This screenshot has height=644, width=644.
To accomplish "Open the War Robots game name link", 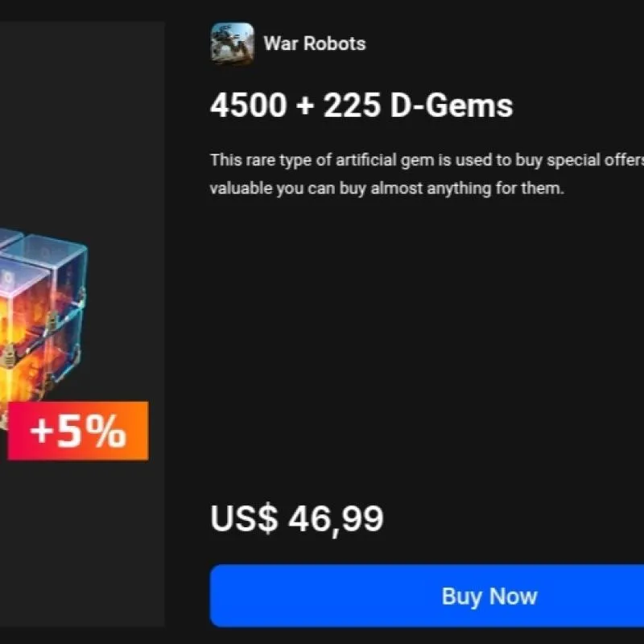I will pos(315,43).
